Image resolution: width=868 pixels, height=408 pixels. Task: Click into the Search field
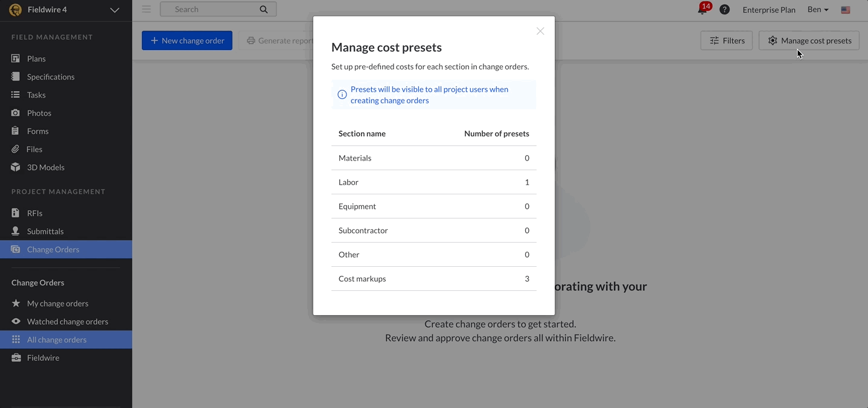coord(211,9)
